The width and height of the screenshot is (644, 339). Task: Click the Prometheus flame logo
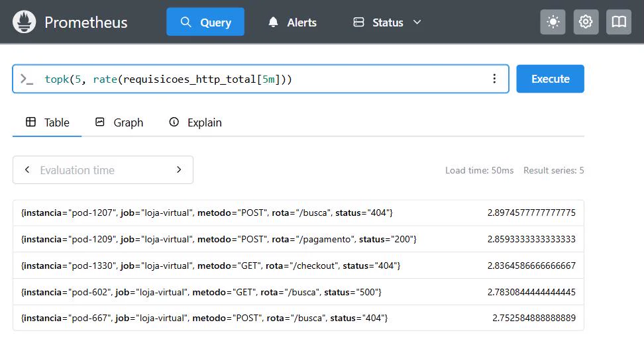point(25,22)
